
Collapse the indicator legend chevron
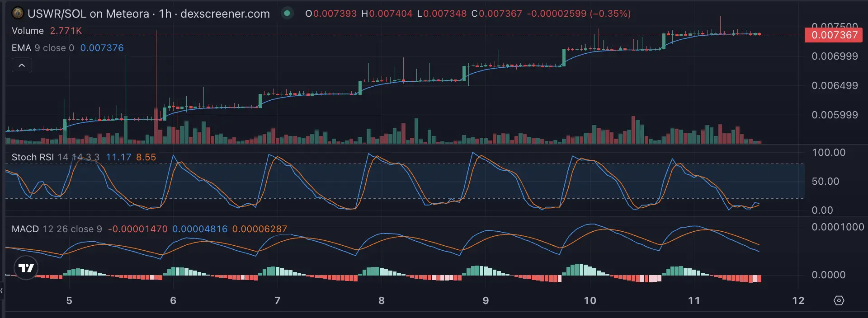[x=22, y=65]
